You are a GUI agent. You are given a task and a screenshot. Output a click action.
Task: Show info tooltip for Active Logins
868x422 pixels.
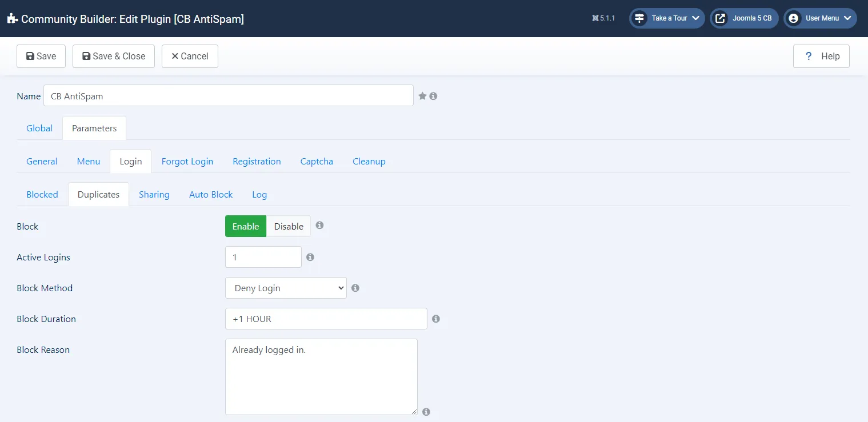coord(310,257)
